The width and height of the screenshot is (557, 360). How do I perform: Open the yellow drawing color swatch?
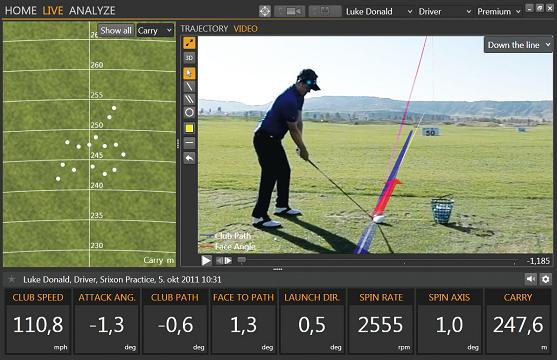click(x=189, y=128)
